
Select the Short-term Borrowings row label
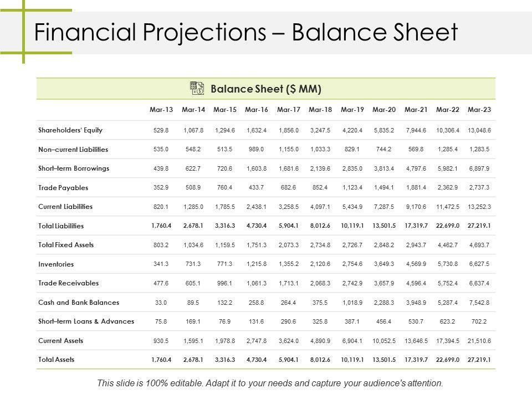74,168
